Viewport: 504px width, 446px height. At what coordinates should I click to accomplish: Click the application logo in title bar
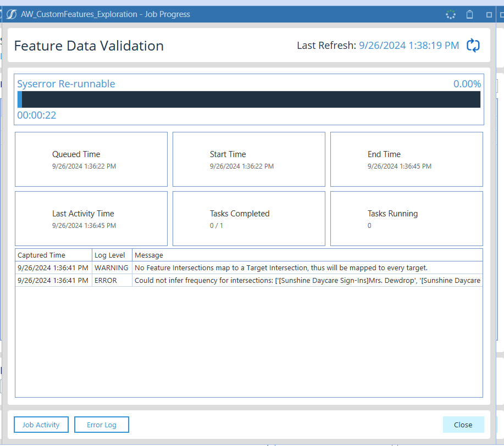coord(12,14)
